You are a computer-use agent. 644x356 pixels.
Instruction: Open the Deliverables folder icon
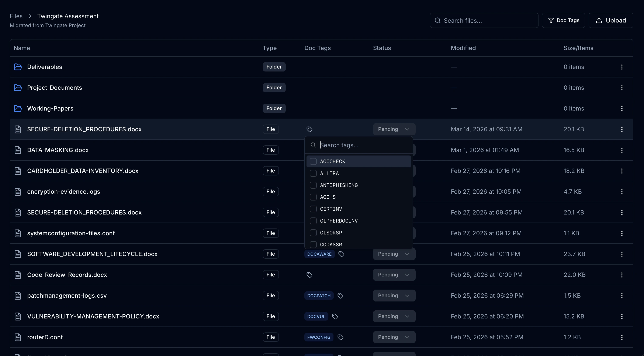(17, 67)
